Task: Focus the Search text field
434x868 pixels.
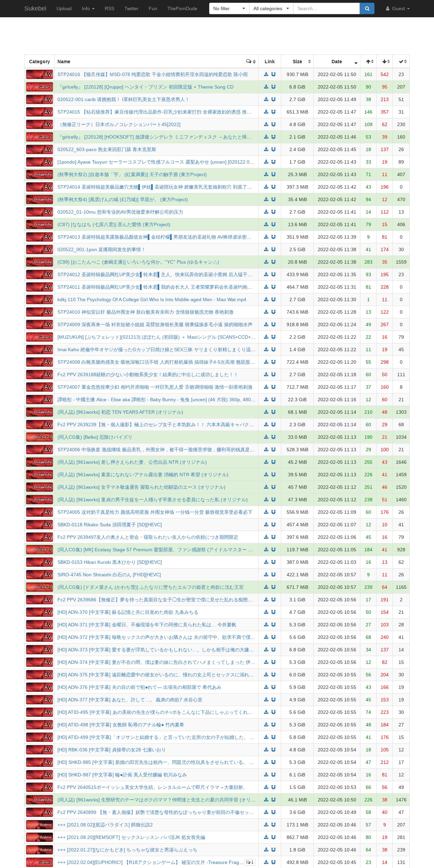Action: point(327,8)
